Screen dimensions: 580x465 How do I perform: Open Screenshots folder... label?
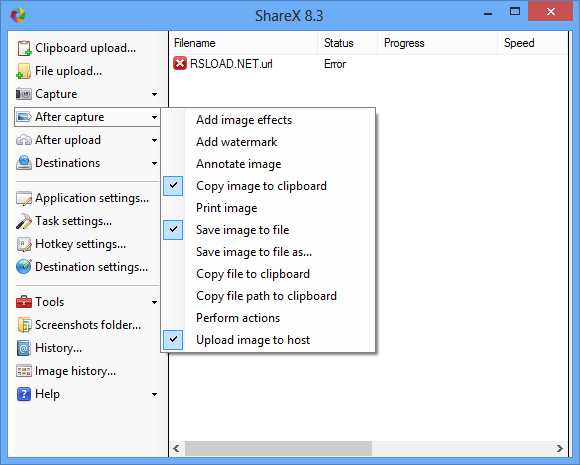(88, 325)
